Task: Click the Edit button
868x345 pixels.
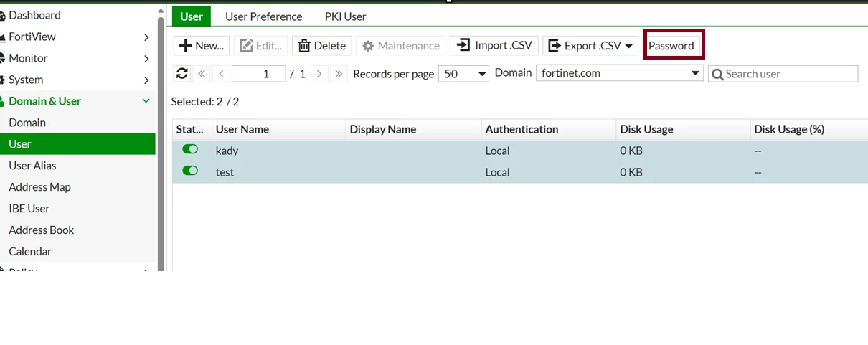Action: coord(260,45)
